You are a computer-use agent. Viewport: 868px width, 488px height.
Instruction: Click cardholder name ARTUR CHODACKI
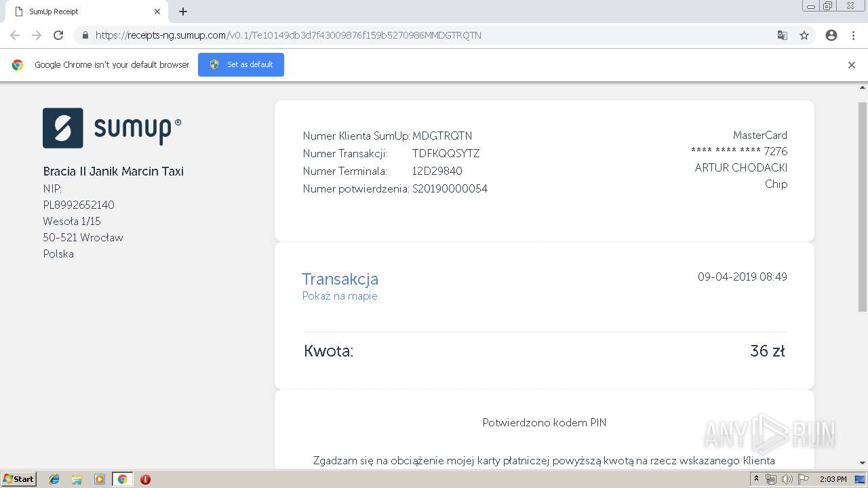click(741, 167)
